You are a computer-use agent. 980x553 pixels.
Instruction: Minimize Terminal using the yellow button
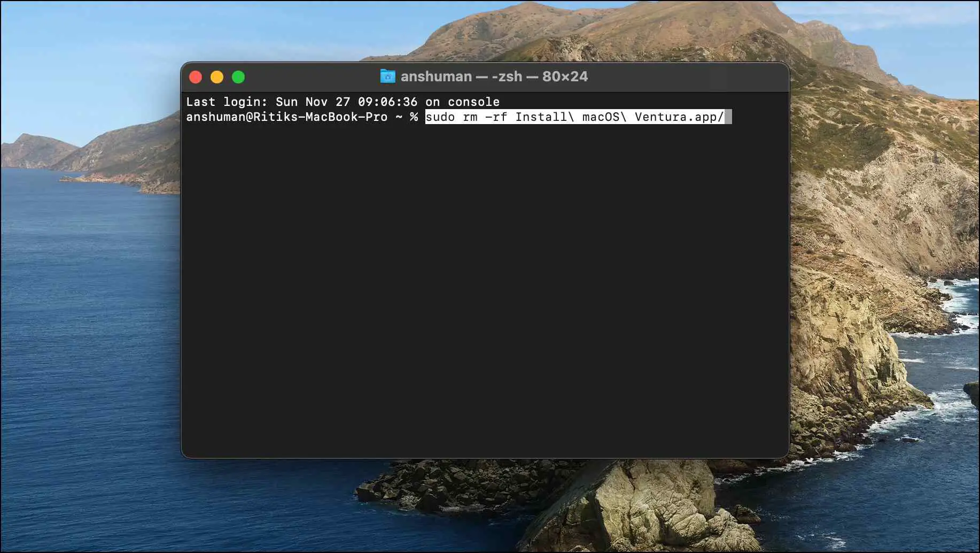(x=217, y=77)
